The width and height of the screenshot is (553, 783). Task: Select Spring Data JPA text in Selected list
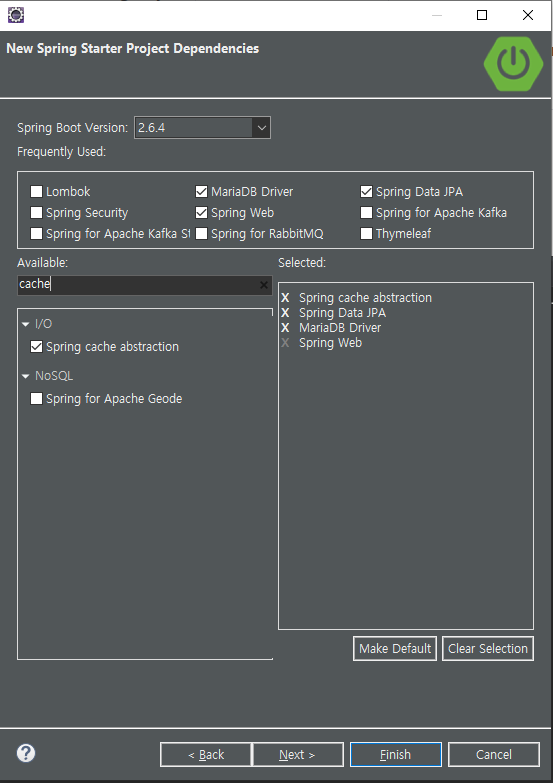click(342, 313)
